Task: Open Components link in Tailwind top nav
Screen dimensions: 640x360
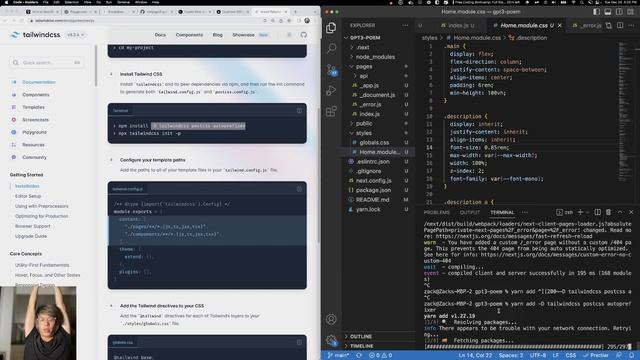Action: (x=189, y=35)
